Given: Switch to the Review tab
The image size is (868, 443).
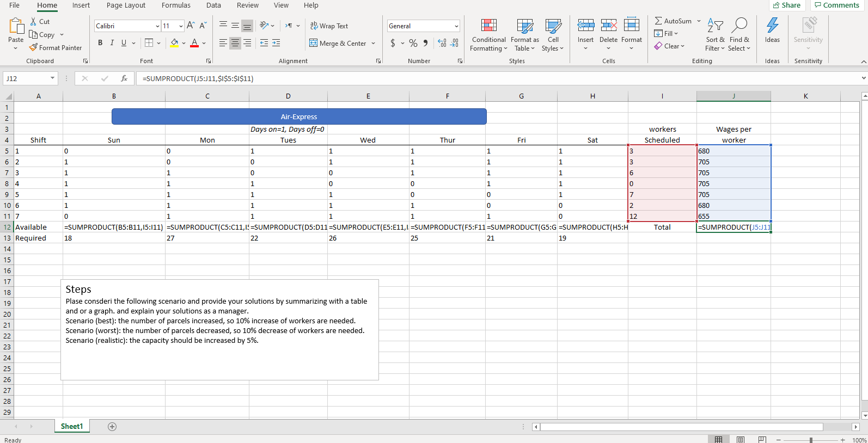Looking at the screenshot, I should (x=248, y=5).
